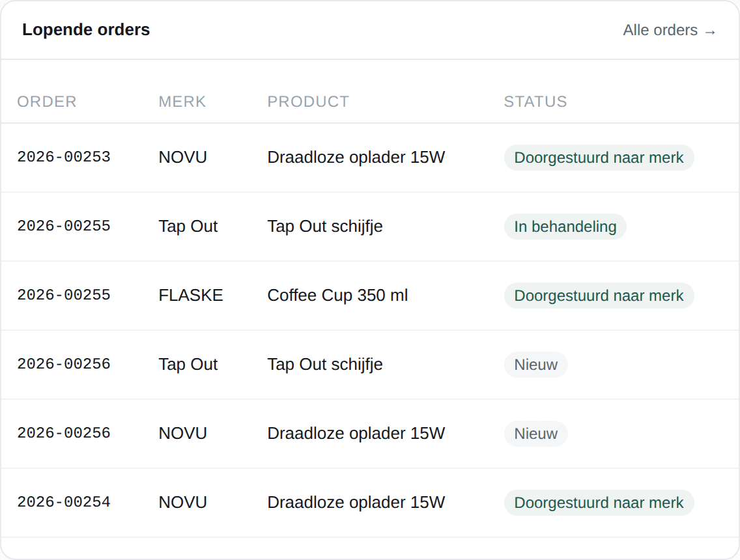
Task: Click Draadloze oplader 15W in order 2026-00256
Action: pyautogui.click(x=356, y=433)
